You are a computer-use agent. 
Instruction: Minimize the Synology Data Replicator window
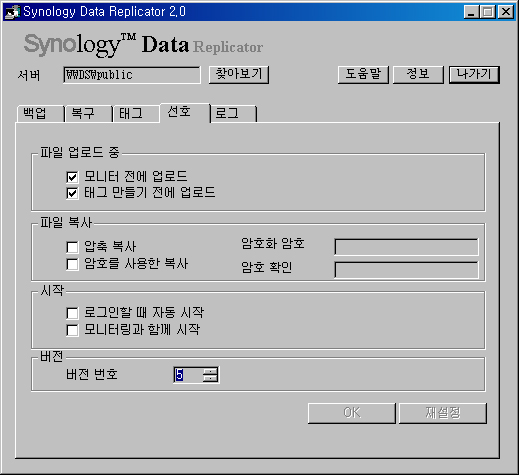[x=471, y=12]
